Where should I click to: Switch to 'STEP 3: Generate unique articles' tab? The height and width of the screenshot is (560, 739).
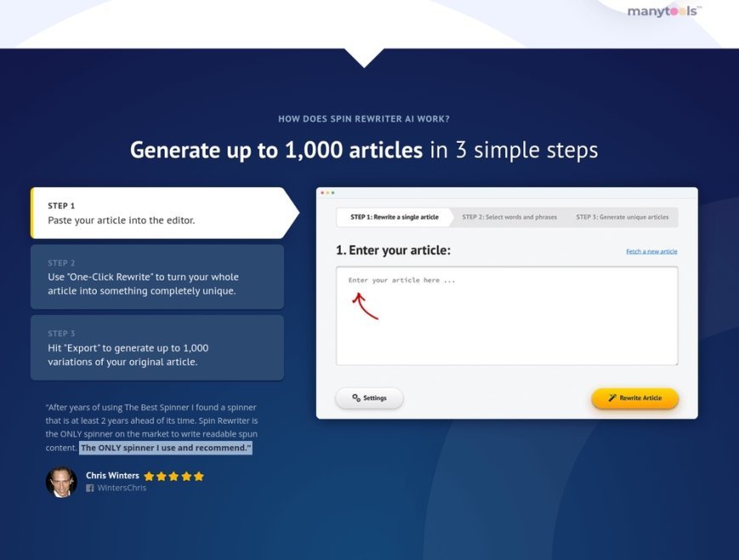(x=622, y=218)
